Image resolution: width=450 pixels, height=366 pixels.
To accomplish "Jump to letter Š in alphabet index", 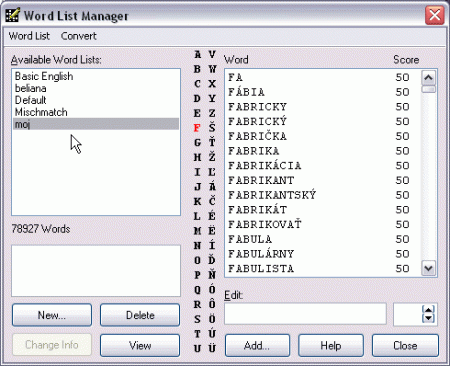I will (x=212, y=127).
